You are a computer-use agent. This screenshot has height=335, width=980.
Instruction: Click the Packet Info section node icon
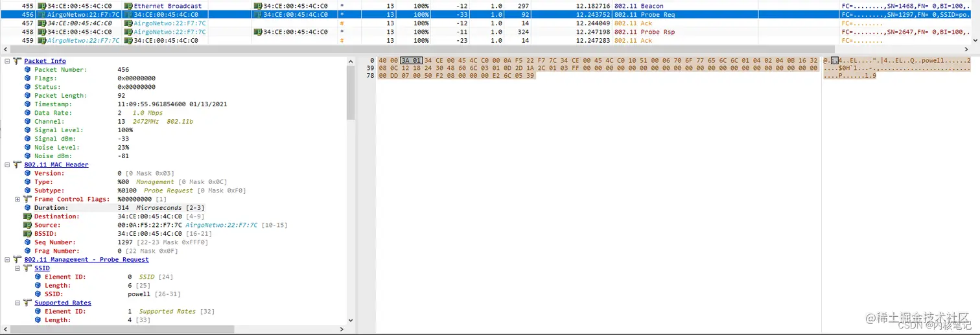17,61
